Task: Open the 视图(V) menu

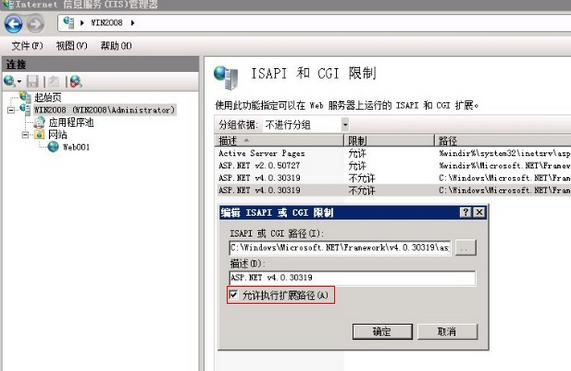Action: [72, 46]
